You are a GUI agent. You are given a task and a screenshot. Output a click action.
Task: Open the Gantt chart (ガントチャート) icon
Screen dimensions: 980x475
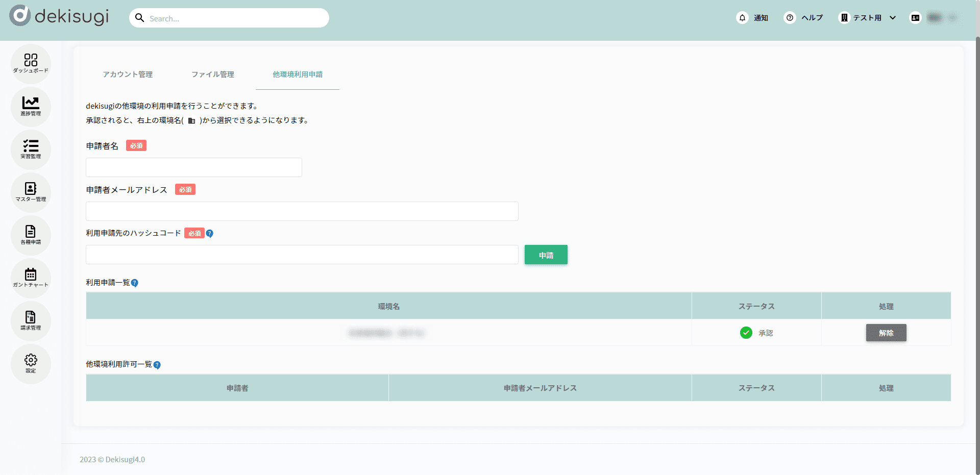[x=31, y=278]
